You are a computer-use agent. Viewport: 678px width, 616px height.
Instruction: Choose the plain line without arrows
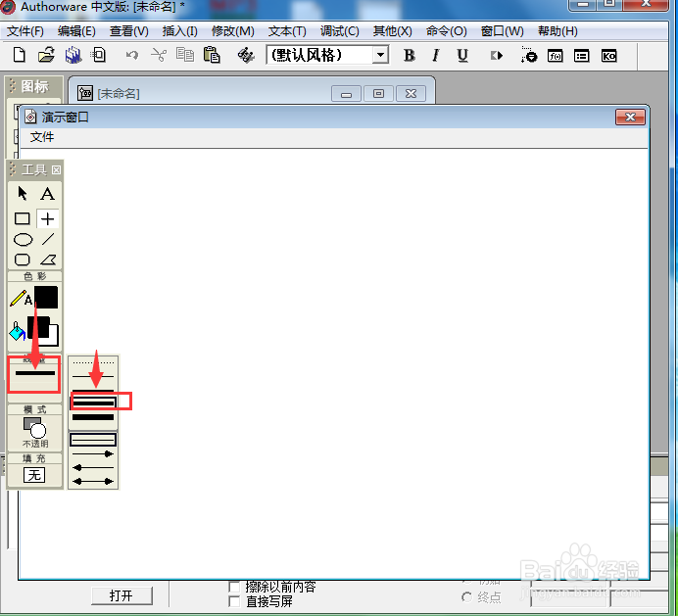tap(93, 440)
